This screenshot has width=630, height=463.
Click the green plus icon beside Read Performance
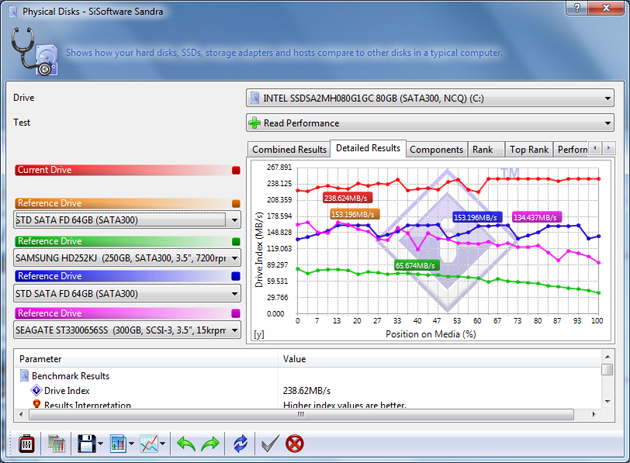(254, 123)
